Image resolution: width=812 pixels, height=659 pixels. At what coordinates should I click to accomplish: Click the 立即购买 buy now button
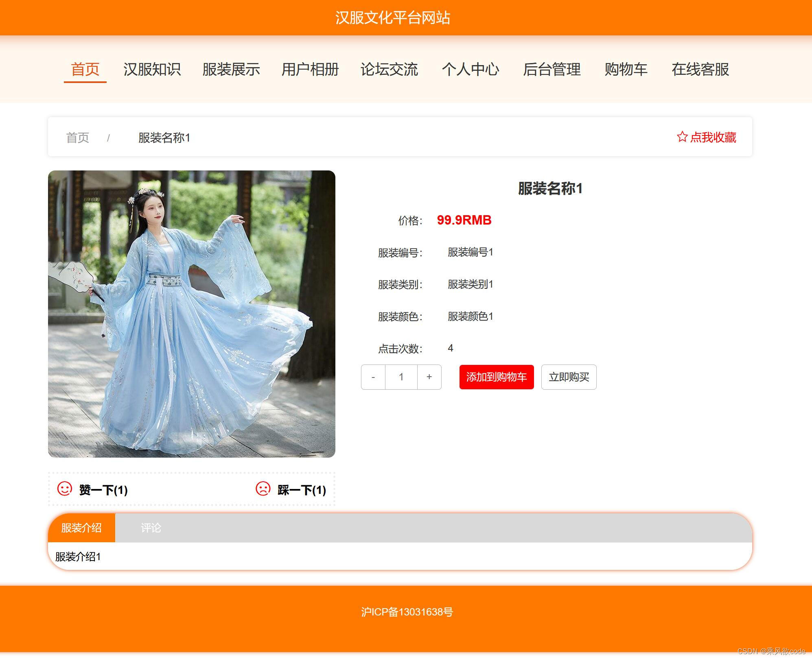point(569,377)
